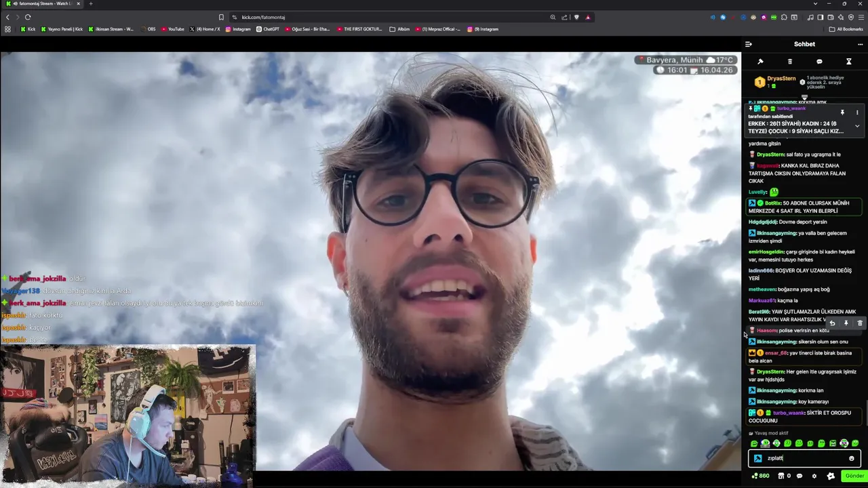Open the moderation hammer tool in chat toolbar
The image size is (868, 488).
click(760, 62)
